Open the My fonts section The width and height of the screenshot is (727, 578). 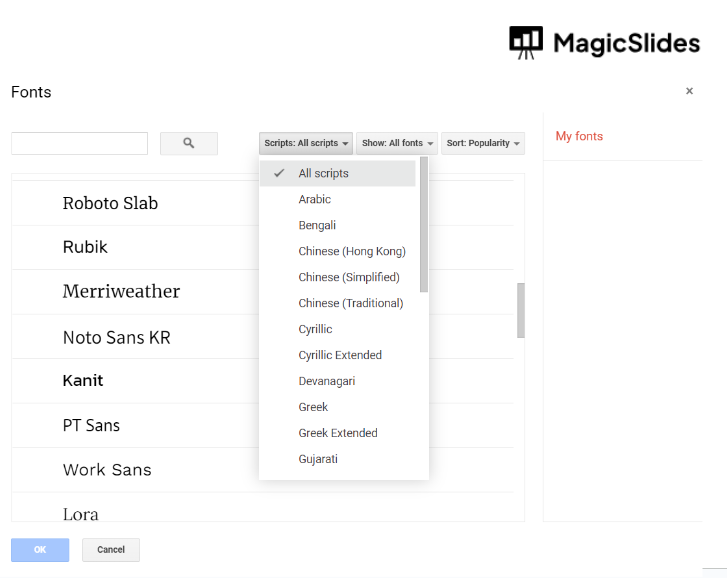[x=579, y=137]
